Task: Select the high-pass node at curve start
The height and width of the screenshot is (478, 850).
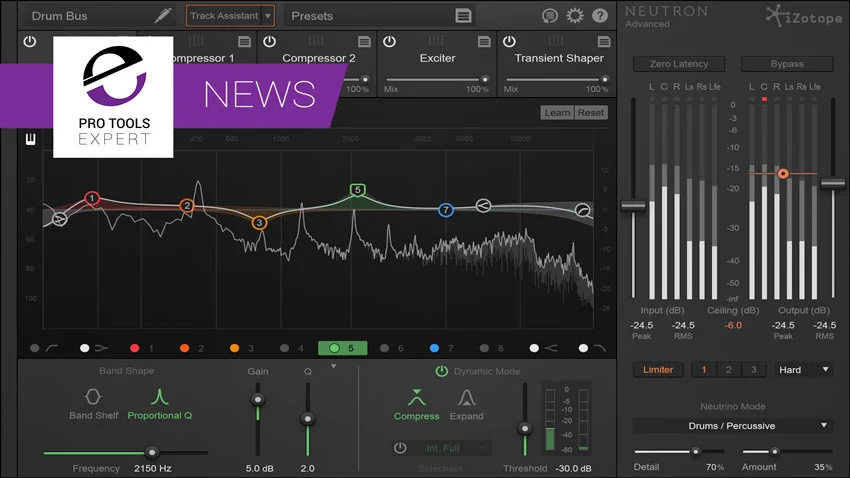Action: [60, 219]
